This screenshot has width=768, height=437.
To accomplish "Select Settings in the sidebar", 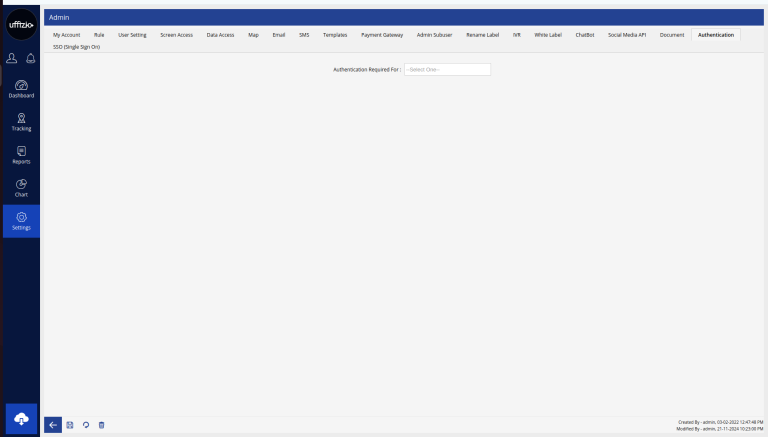I will coord(21,221).
